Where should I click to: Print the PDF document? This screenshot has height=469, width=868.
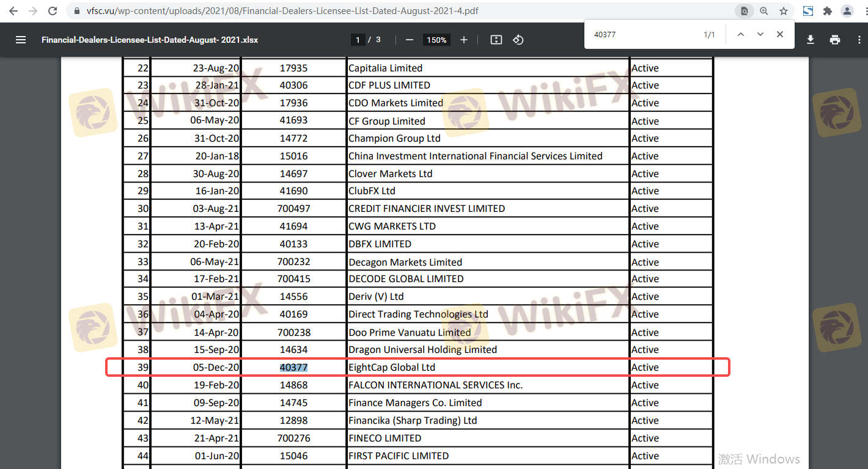pyautogui.click(x=835, y=40)
